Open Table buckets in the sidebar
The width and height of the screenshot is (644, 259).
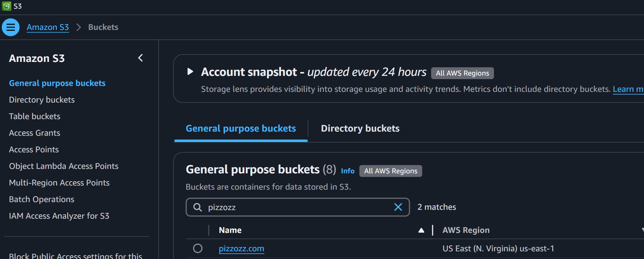35,116
